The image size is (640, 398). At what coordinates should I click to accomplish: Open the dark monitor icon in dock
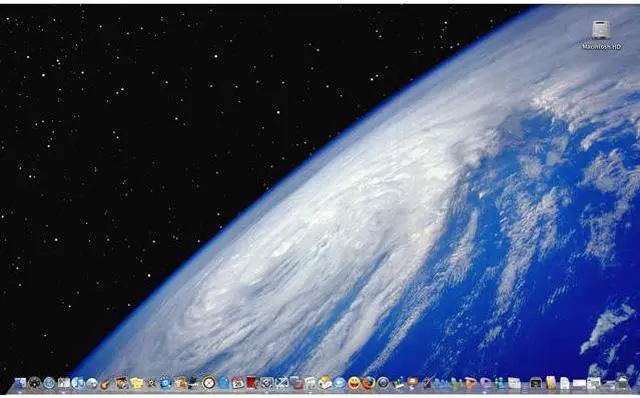pyautogui.click(x=535, y=383)
